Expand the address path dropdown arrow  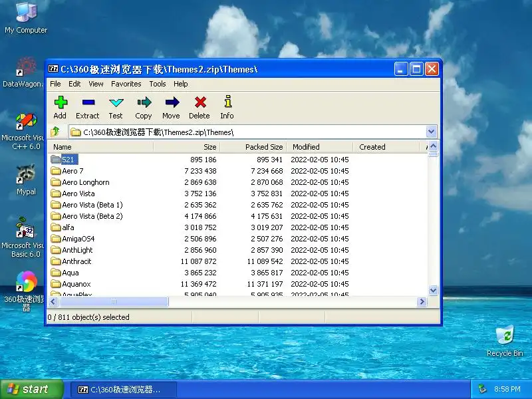pyautogui.click(x=431, y=132)
